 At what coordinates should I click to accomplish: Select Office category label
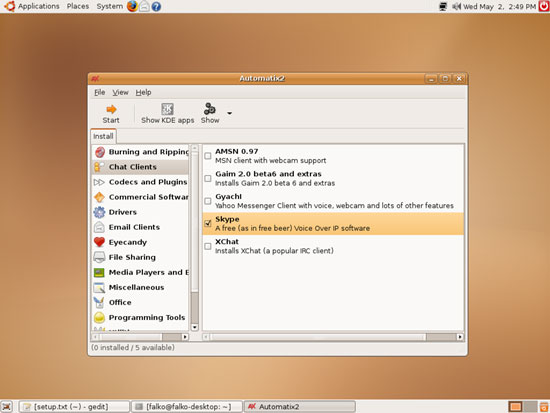120,302
